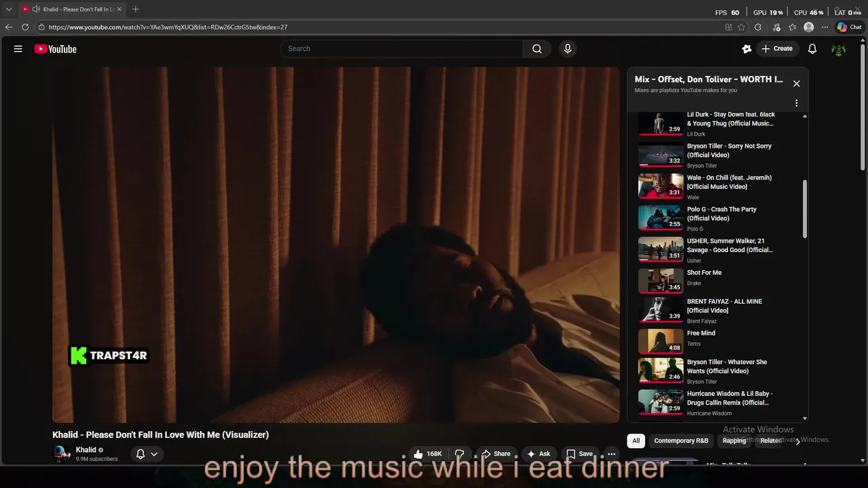Play Tems Free Mind thumbnail
Viewport: 868px width, 488px height.
661,341
